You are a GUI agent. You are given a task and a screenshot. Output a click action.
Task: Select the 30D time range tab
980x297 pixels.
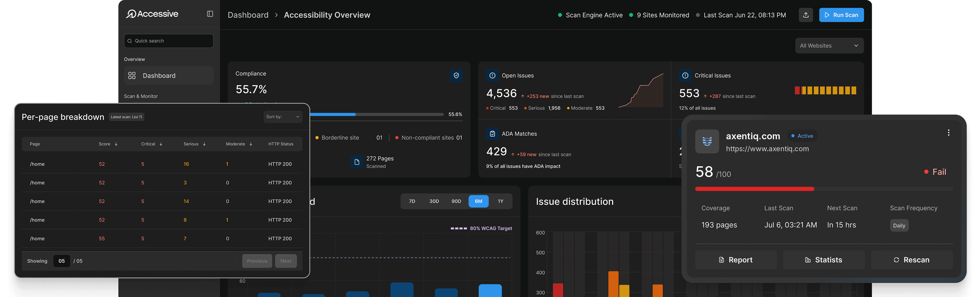[x=434, y=201]
